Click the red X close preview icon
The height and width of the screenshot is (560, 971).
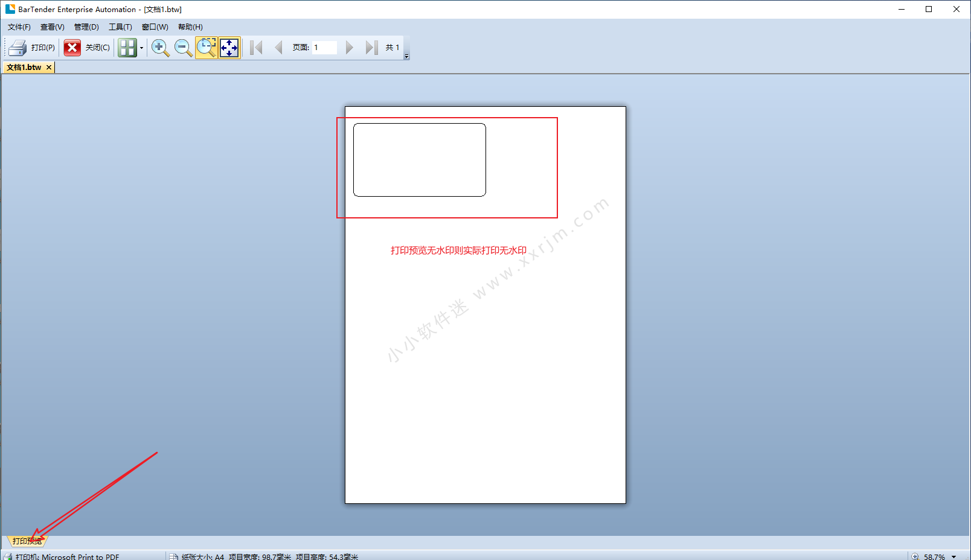pyautogui.click(x=72, y=48)
